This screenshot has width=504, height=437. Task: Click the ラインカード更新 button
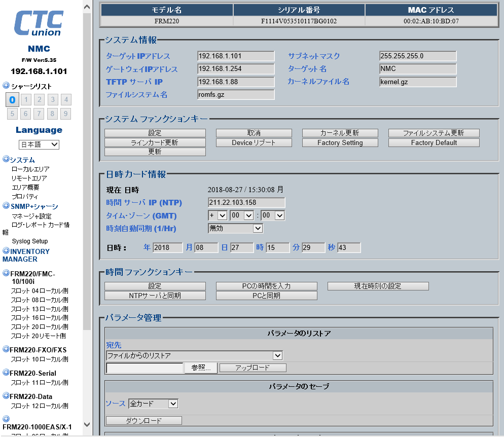[x=155, y=142]
